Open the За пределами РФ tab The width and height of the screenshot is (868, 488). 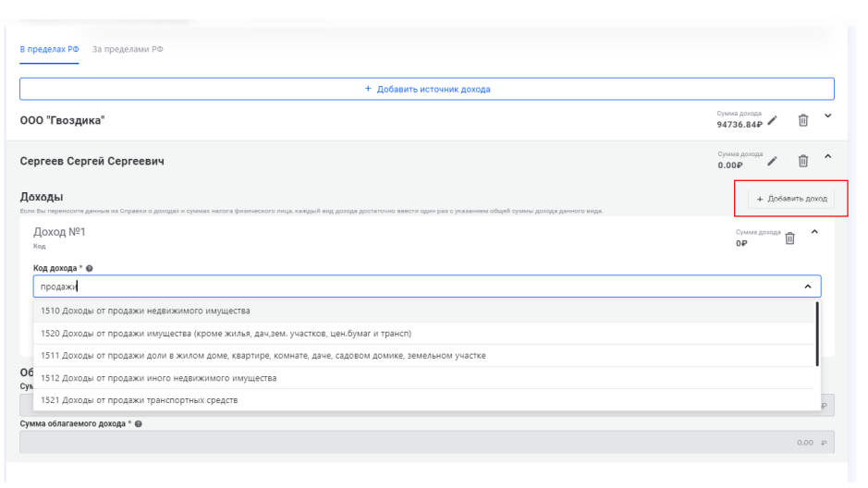pos(128,49)
